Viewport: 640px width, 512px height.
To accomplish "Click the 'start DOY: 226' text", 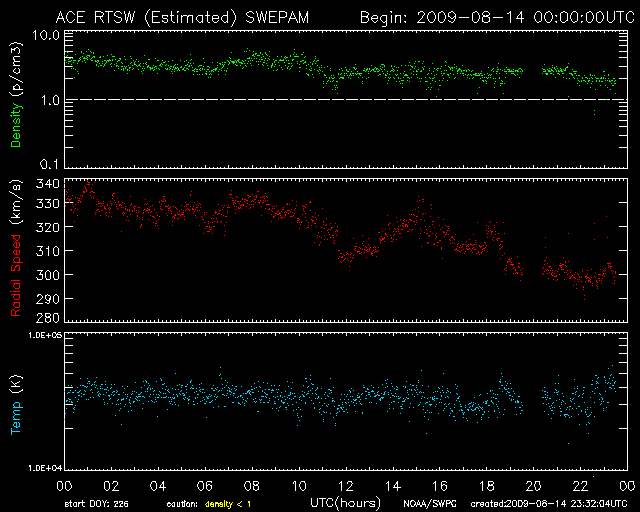I will pyautogui.click(x=96, y=504).
